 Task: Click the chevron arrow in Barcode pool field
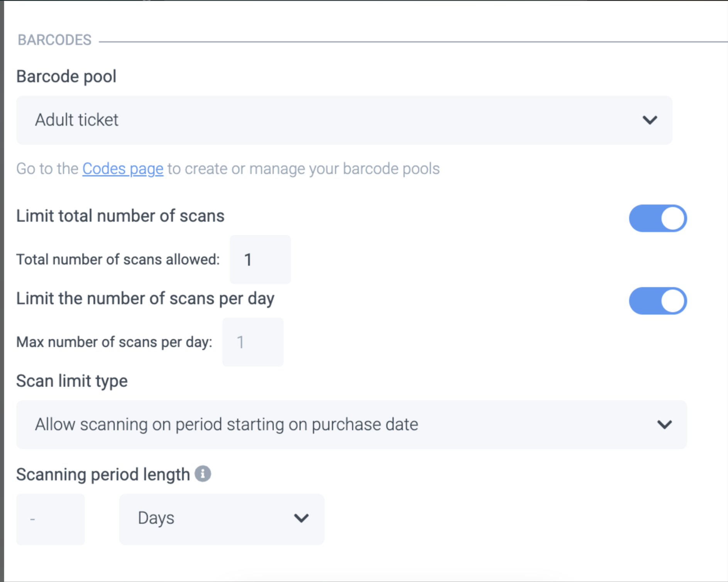[x=650, y=120]
